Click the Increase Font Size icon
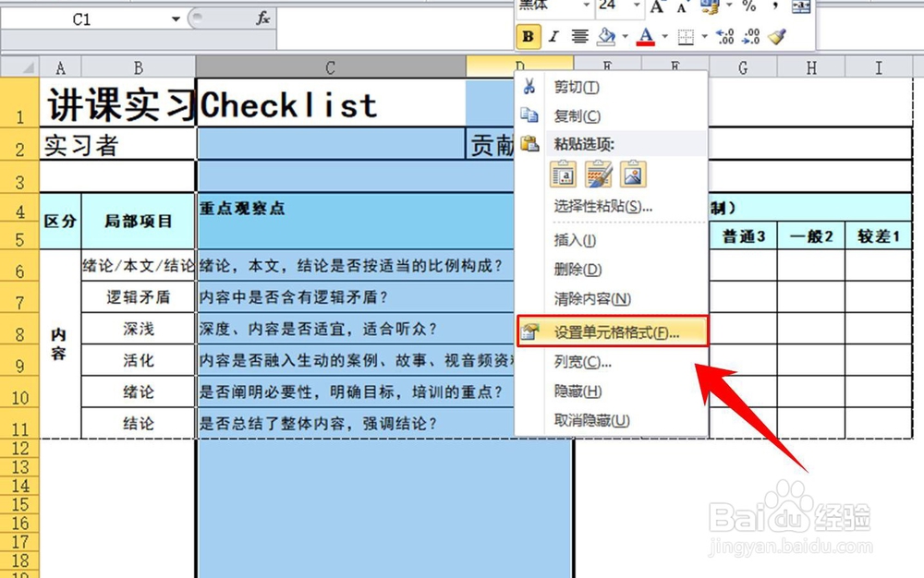This screenshot has height=578, width=924. (x=658, y=8)
